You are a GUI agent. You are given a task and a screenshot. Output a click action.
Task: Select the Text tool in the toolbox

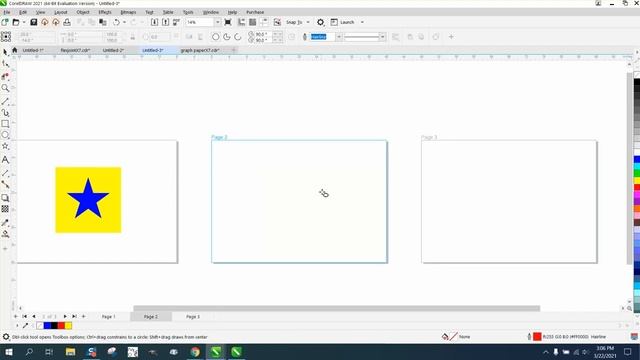(x=5, y=160)
